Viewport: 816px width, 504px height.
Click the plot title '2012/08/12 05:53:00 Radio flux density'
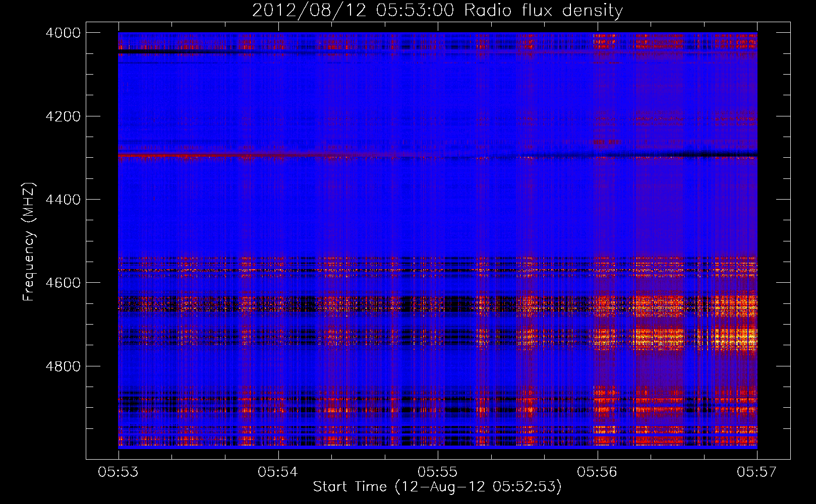coord(437,11)
